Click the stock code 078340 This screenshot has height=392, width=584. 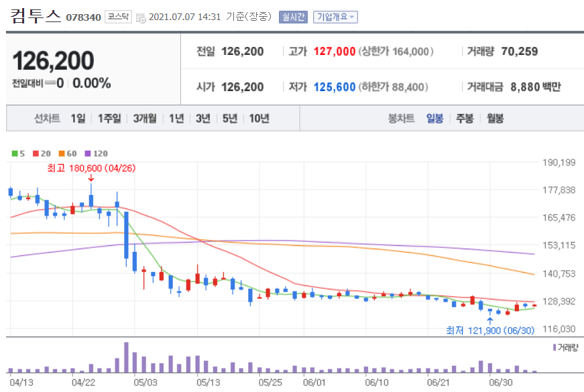83,17
